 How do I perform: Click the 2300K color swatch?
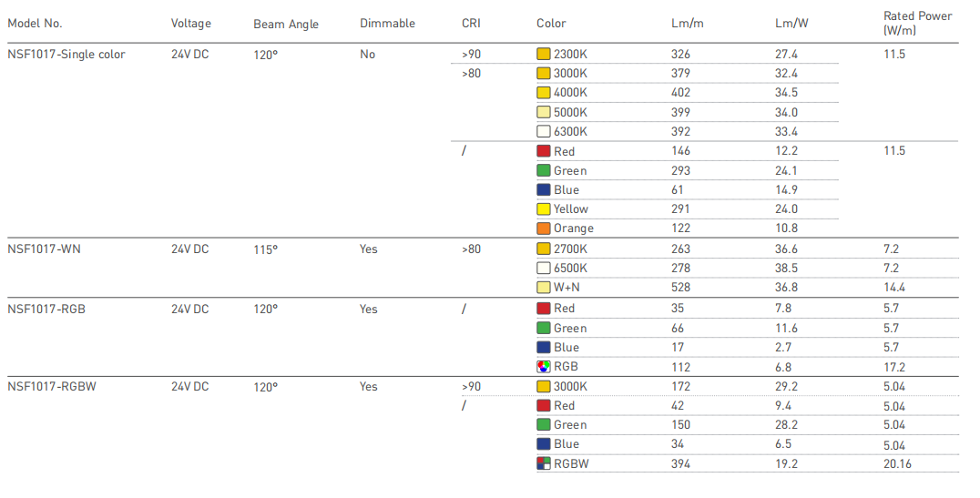(x=543, y=54)
